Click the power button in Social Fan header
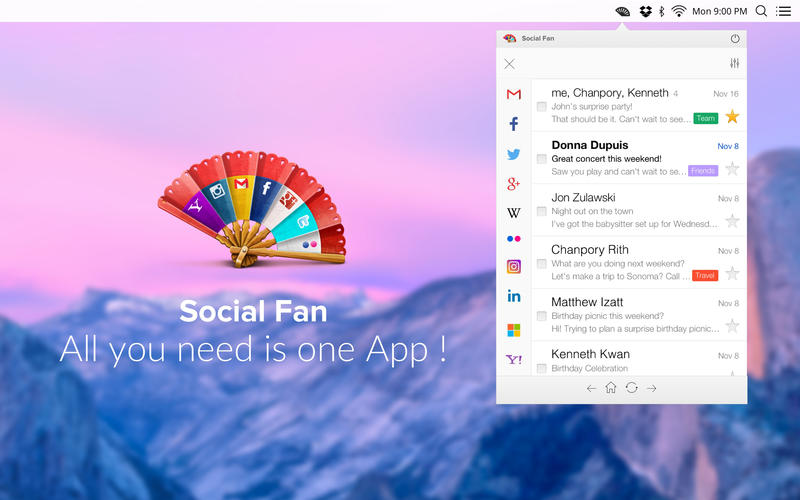The image size is (800, 500). [735, 38]
